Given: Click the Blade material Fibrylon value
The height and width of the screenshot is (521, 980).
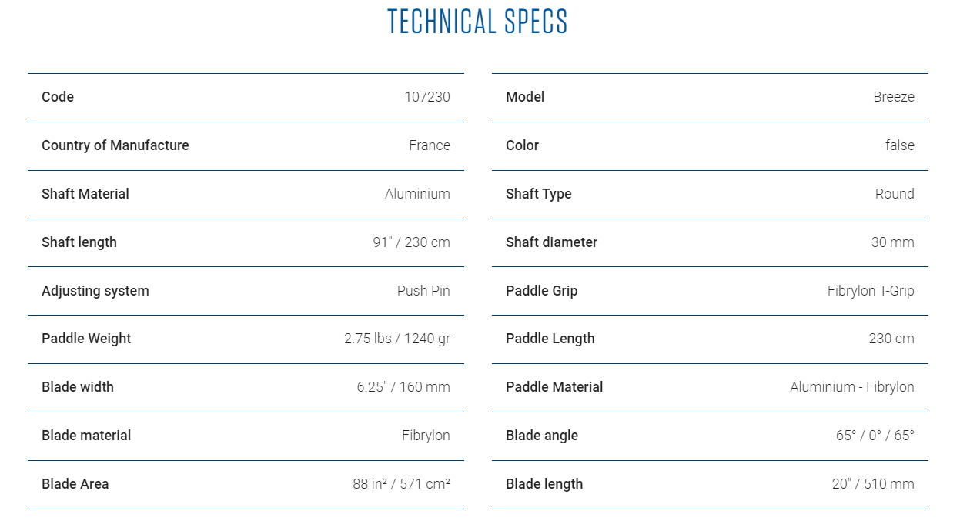Looking at the screenshot, I should coord(426,436).
